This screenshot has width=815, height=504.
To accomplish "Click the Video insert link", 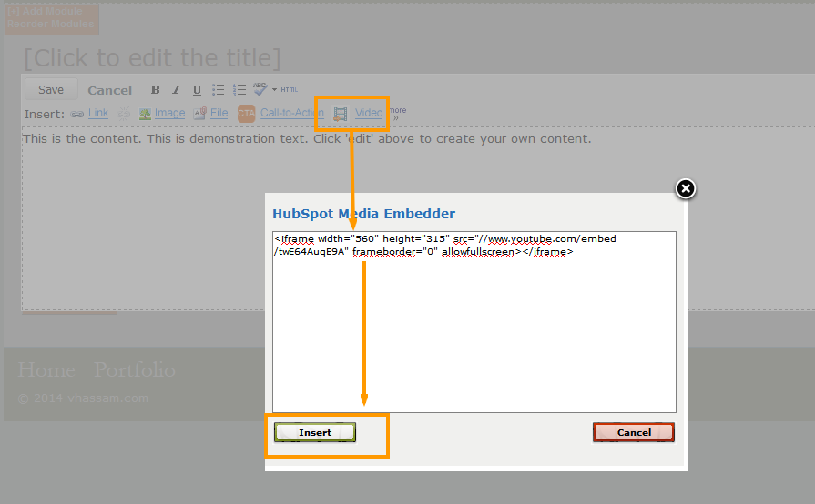I will [369, 113].
